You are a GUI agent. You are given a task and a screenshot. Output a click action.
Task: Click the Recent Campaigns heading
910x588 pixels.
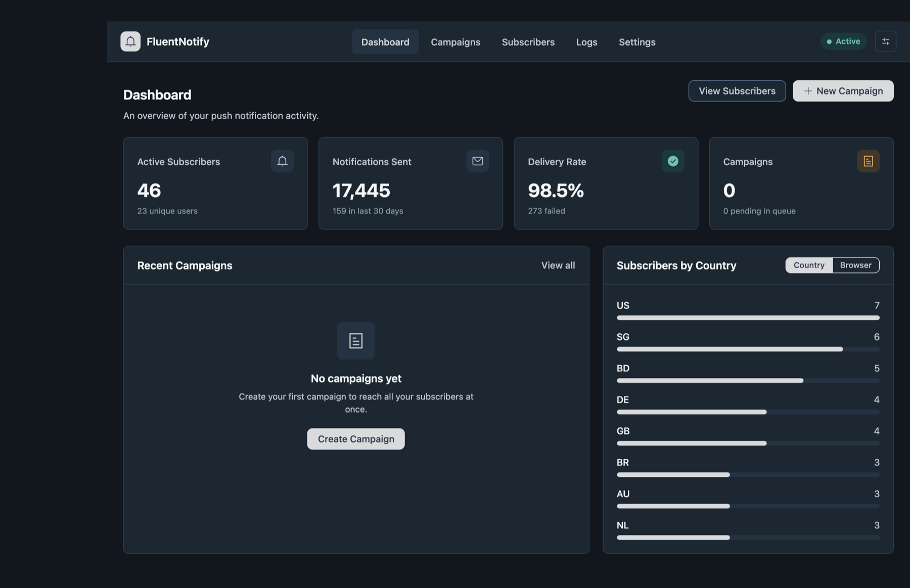point(185,265)
